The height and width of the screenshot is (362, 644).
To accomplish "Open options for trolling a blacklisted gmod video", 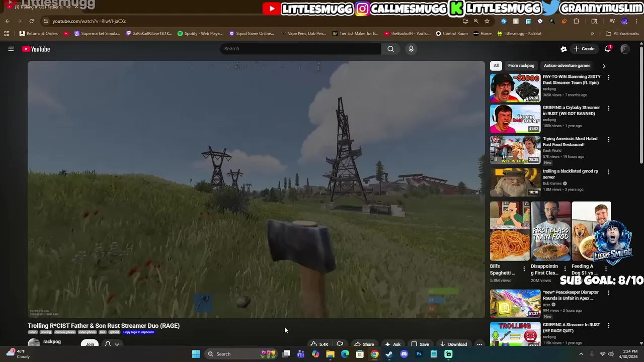I will click(x=608, y=171).
